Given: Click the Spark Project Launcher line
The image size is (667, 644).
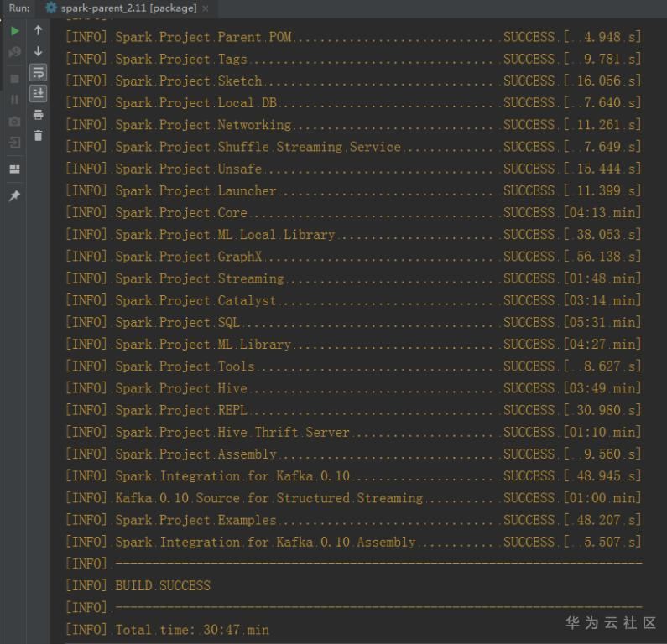Looking at the screenshot, I should click(353, 191).
